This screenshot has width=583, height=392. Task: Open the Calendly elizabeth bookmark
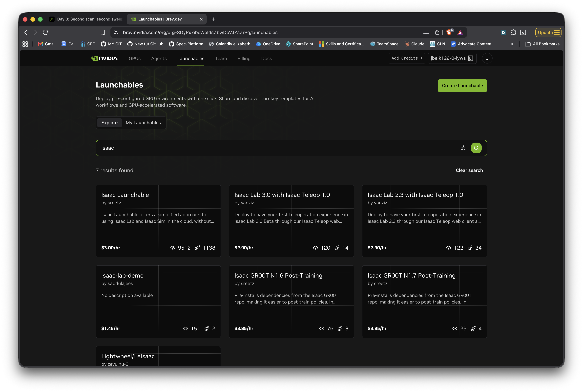229,44
